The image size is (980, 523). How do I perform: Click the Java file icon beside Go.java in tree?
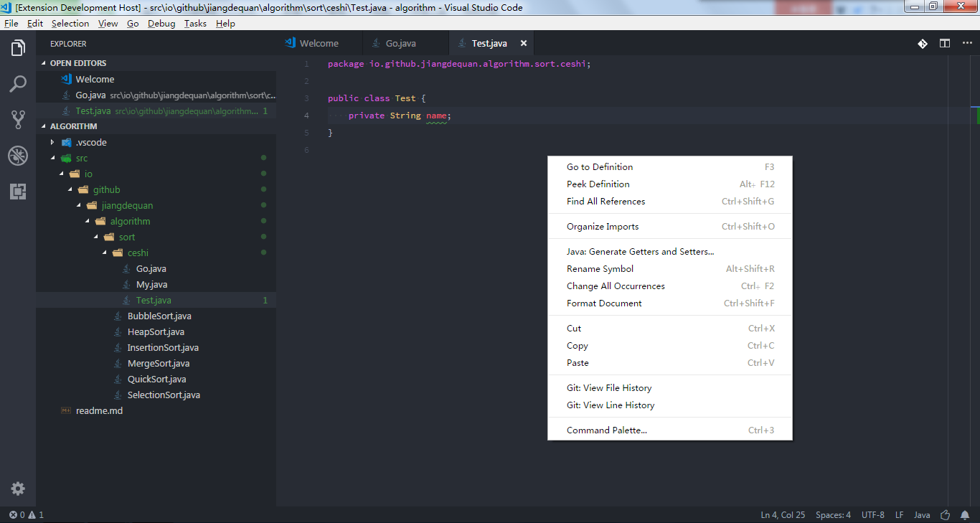coord(127,269)
